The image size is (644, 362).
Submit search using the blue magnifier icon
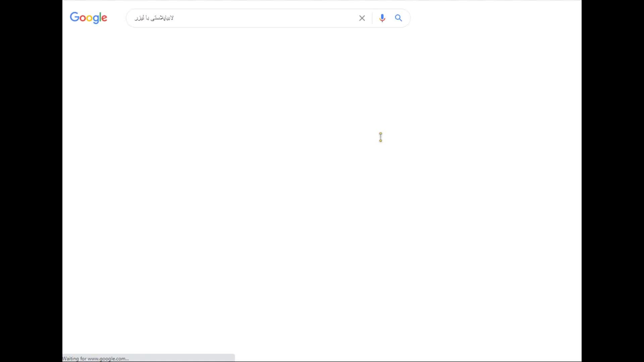pyautogui.click(x=398, y=18)
